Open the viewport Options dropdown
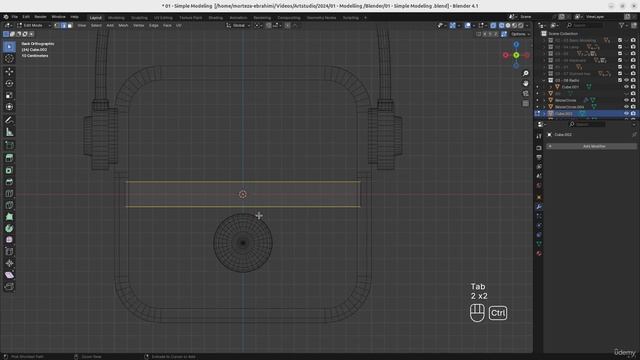 point(520,34)
